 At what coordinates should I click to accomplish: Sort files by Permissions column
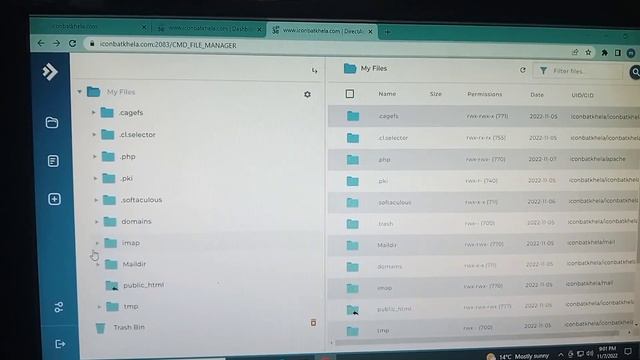[484, 94]
